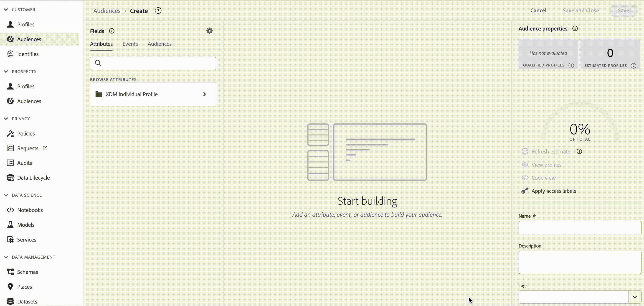Click the Audience properties info icon
The image size is (644, 306).
point(575,28)
